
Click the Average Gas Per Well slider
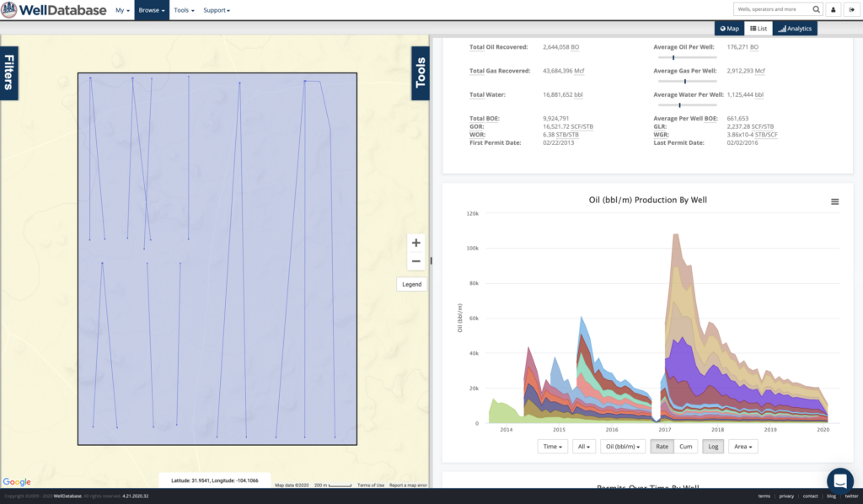pyautogui.click(x=687, y=81)
